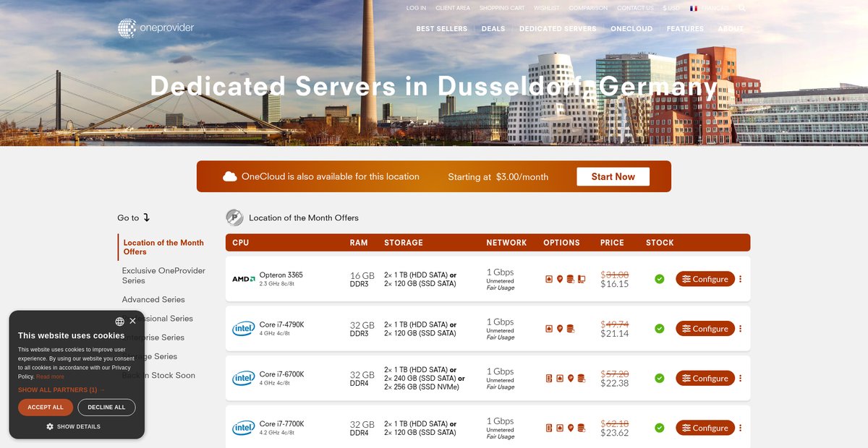Click the green stock checkmark for Core i7-4790K
The image size is (868, 448).
[660, 329]
